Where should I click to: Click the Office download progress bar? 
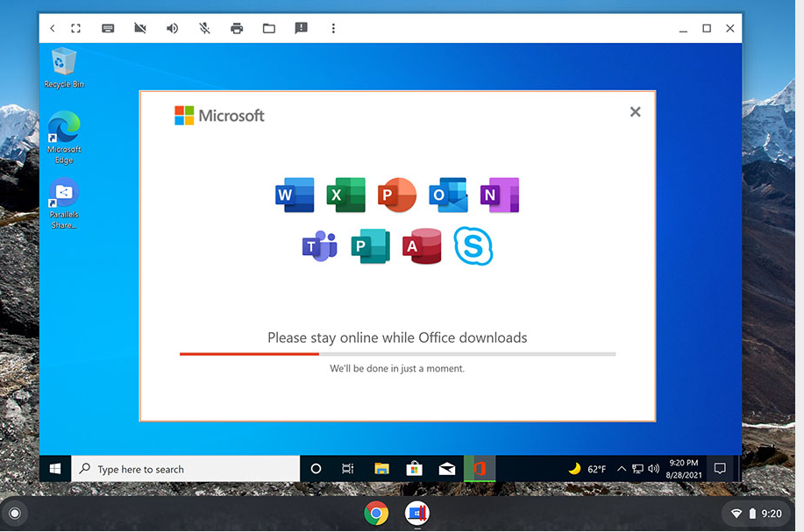tap(396, 354)
